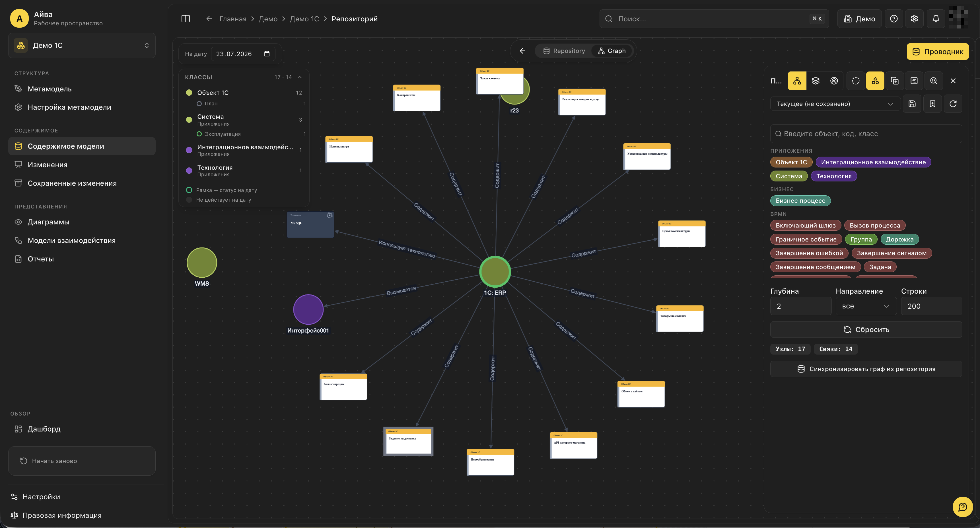Open Метамодель in the sidebar

point(82,89)
